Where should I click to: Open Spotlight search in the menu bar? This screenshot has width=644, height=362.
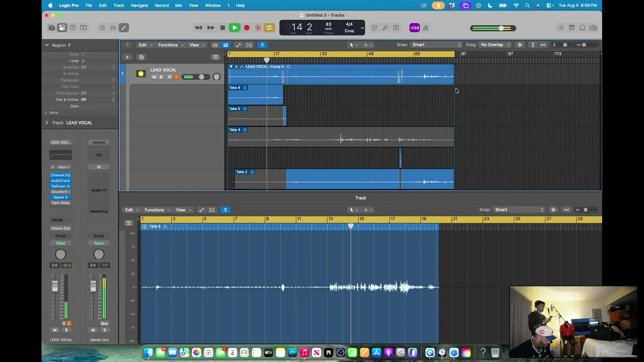(527, 6)
